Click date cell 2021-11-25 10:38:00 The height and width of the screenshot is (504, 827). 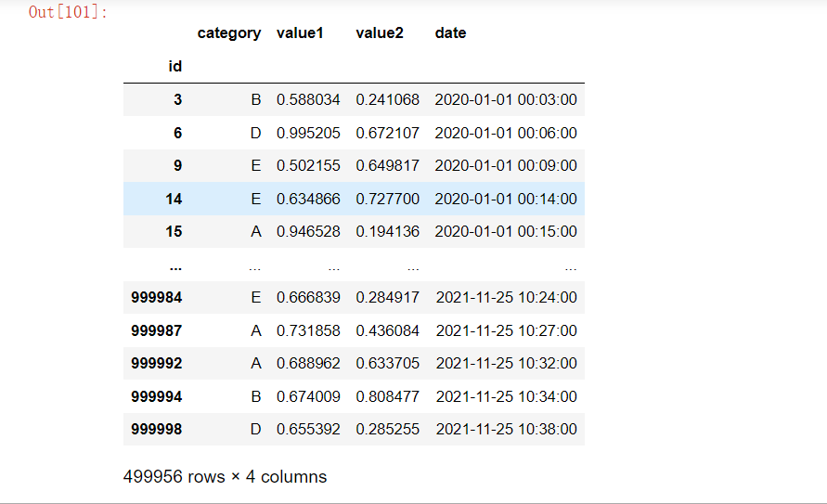coord(507,429)
